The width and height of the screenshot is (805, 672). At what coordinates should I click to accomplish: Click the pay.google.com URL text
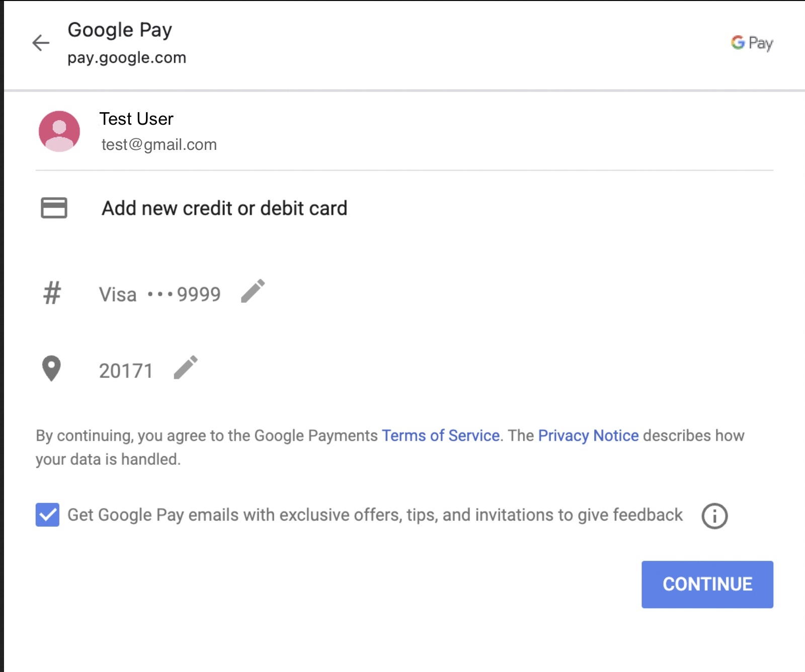click(x=127, y=58)
